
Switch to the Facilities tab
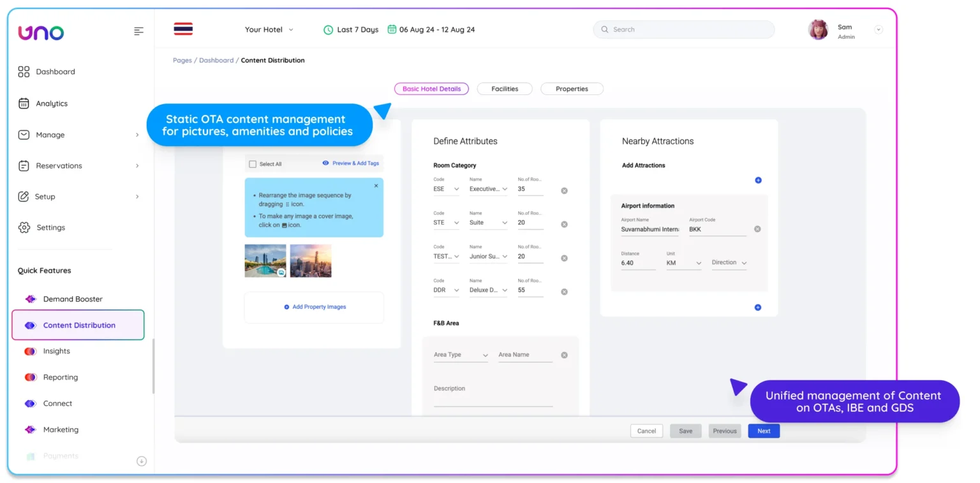click(504, 89)
